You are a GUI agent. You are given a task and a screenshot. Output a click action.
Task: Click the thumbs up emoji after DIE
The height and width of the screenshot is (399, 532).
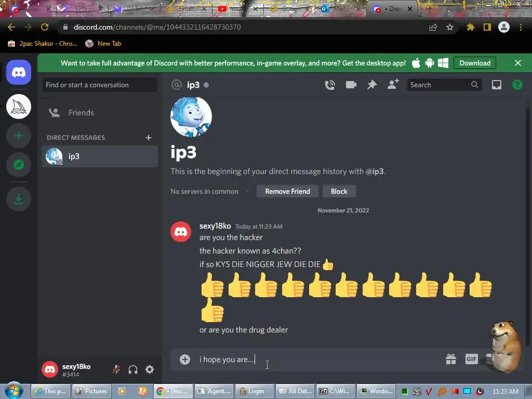pos(328,264)
